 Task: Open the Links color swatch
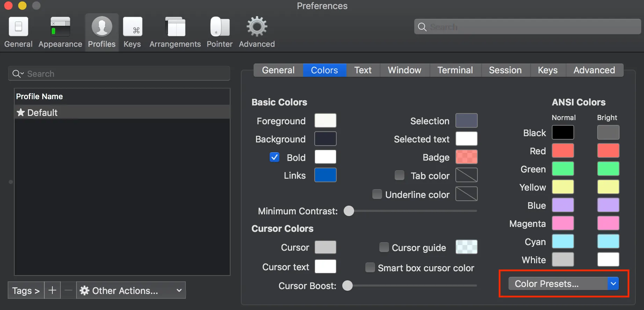325,175
